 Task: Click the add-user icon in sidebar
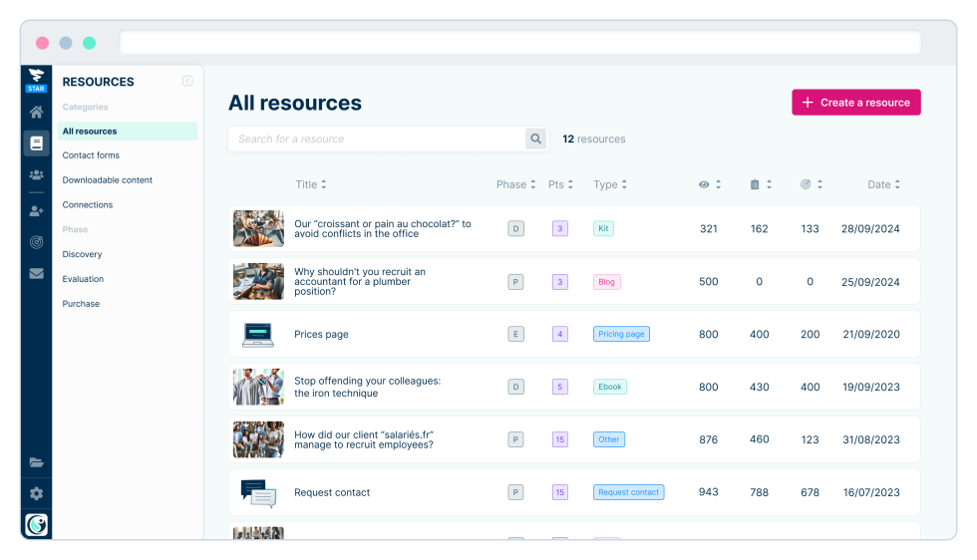tap(36, 211)
